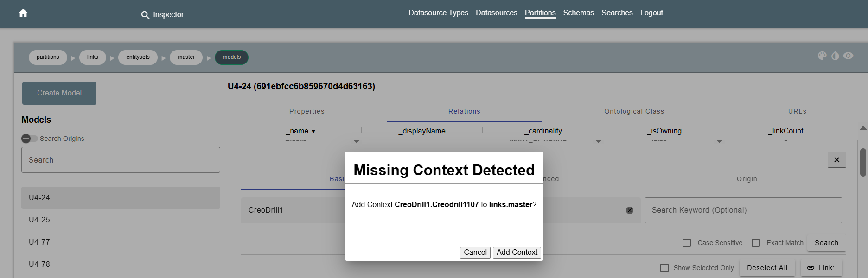Image resolution: width=868 pixels, height=278 pixels.
Task: Expand the dropdown arrow under _isOwning column
Action: point(719,141)
